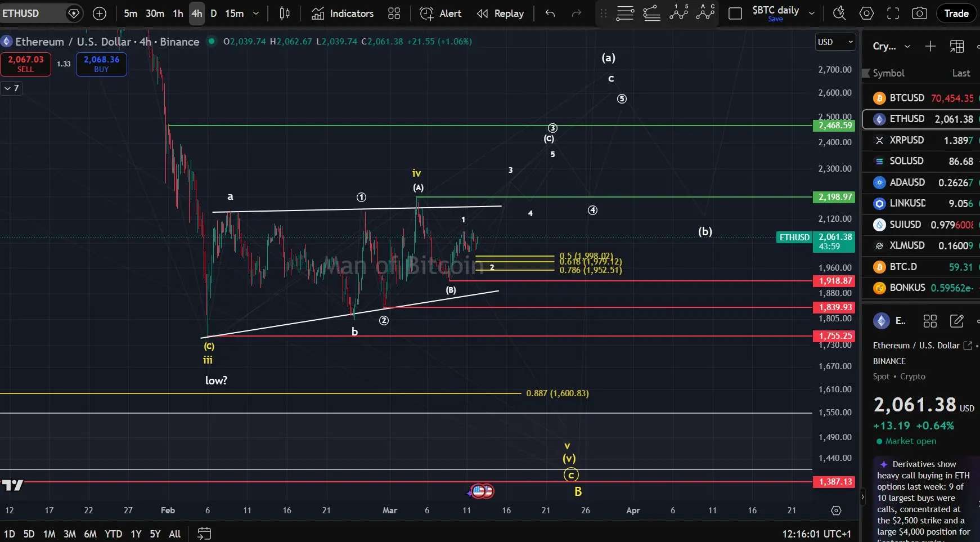Choose the 15m timeframe
This screenshot has width=980, height=542.
(x=235, y=14)
